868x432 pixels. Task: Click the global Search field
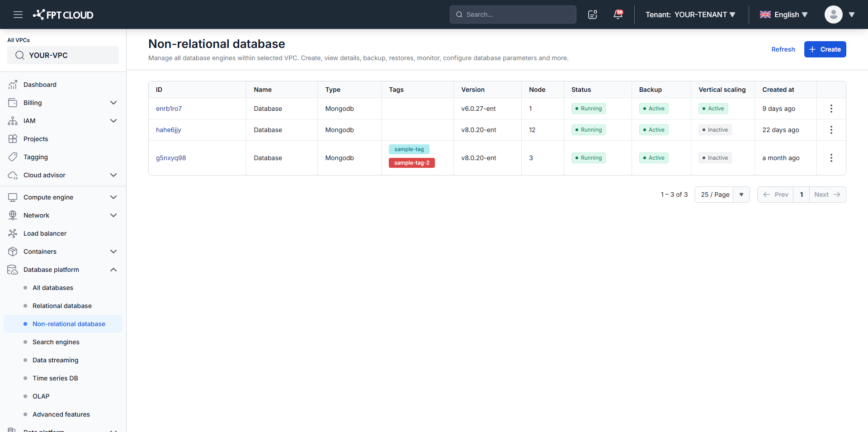513,14
